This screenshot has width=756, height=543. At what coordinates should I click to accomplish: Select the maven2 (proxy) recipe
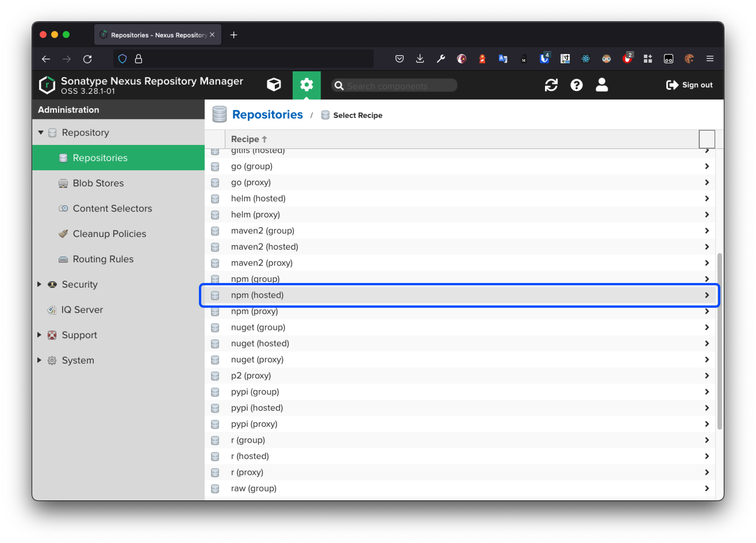click(x=460, y=263)
